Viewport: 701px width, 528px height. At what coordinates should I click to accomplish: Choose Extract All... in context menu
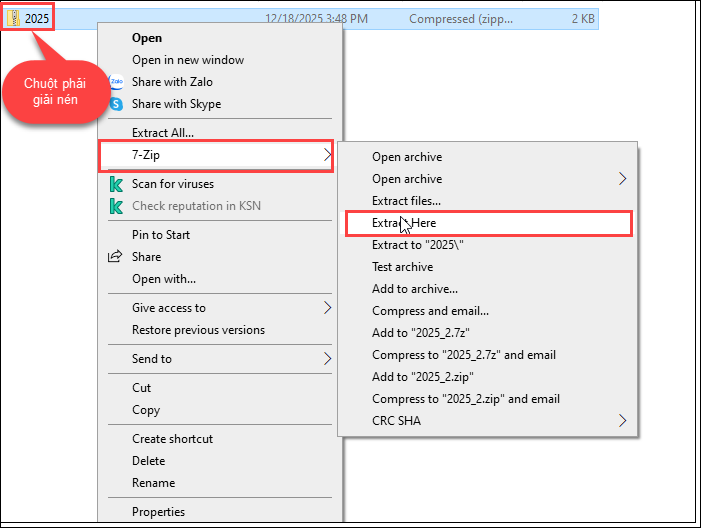(x=163, y=132)
